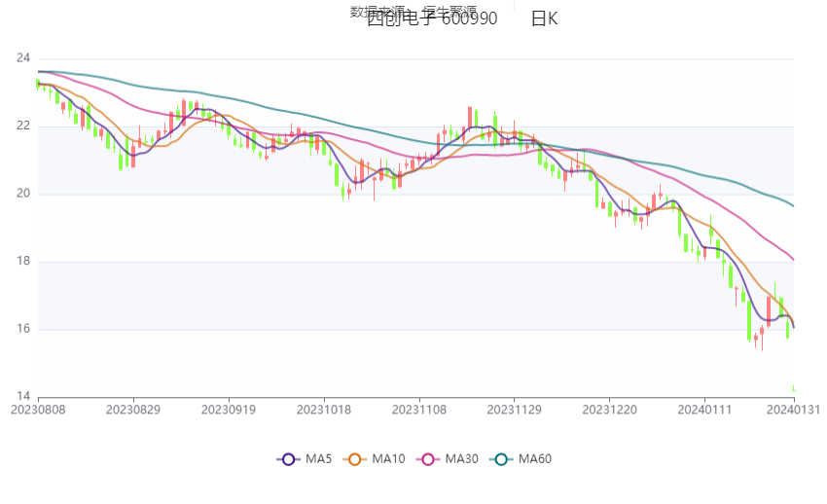The height and width of the screenshot is (504, 827).
Task: Click the 20231108 date on the x-axis
Action: pos(419,410)
